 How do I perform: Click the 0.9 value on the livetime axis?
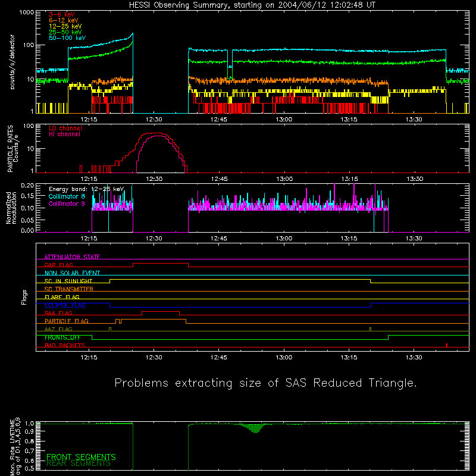tap(29, 431)
